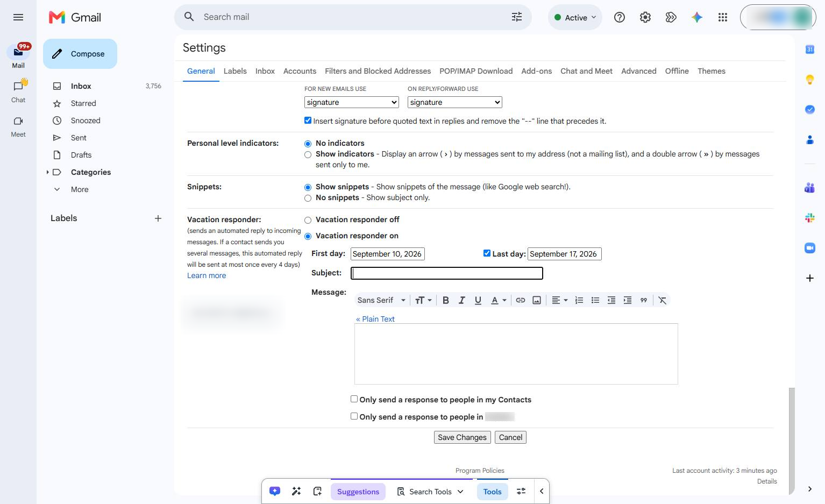Viewport: 825px width, 504px height.
Task: Increase indent in message editor
Action: tap(627, 300)
